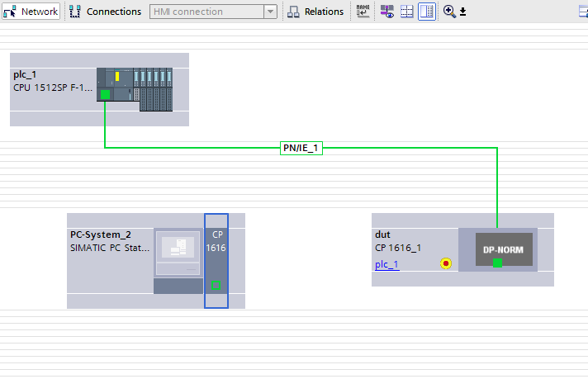The image size is (588, 379).
Task: Toggle the layout retention icon
Action: point(427,12)
